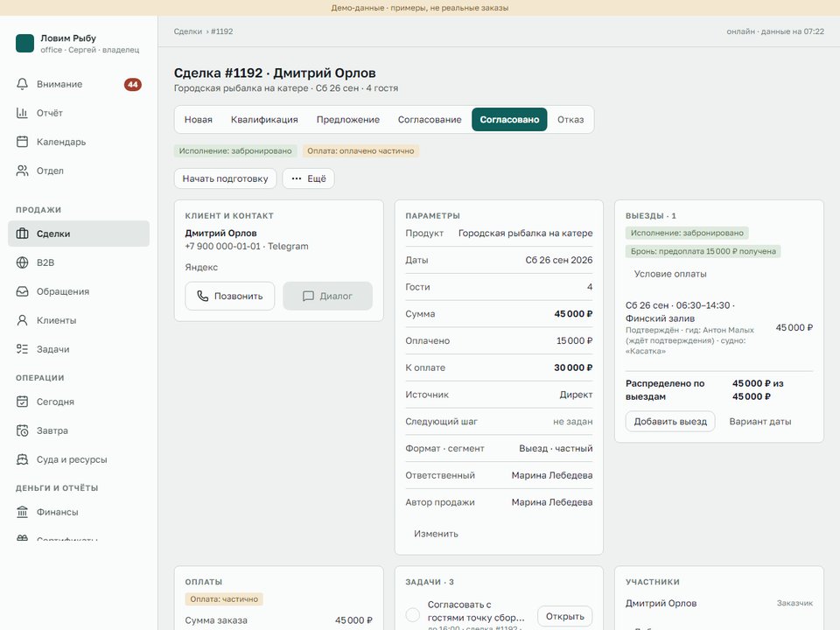Click the Финансы bank icon

point(22,512)
